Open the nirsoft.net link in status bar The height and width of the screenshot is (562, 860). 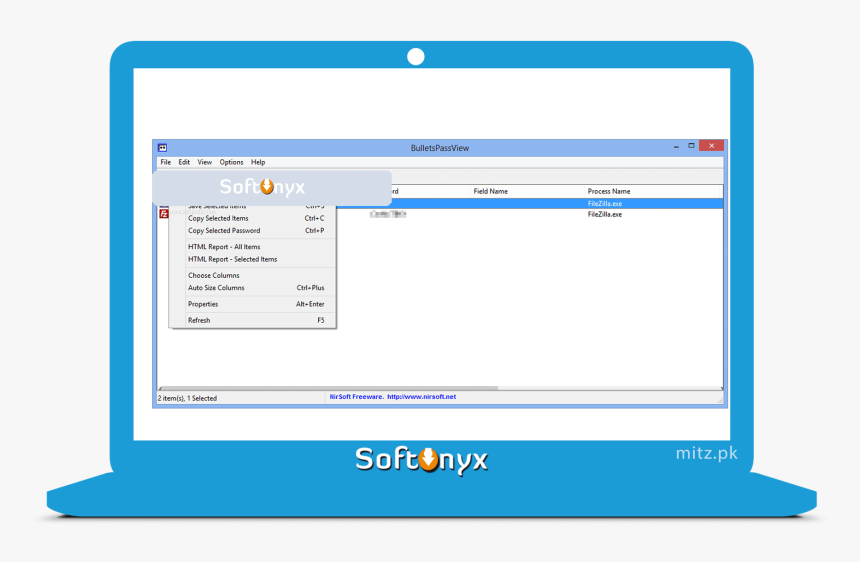(421, 397)
